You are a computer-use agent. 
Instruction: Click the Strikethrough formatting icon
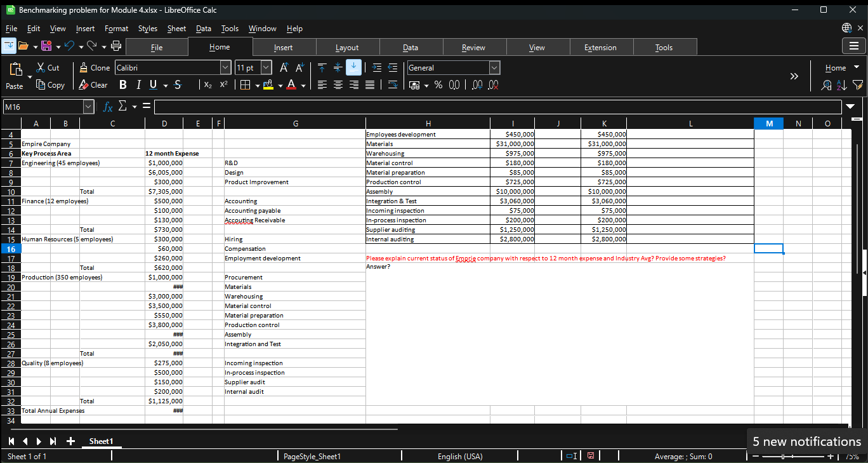click(178, 85)
